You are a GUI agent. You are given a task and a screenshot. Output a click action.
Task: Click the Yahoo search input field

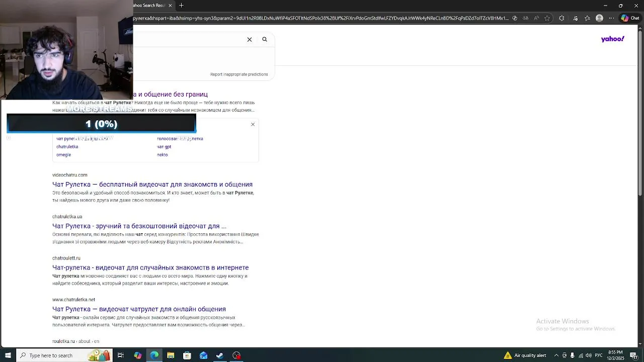(189, 39)
